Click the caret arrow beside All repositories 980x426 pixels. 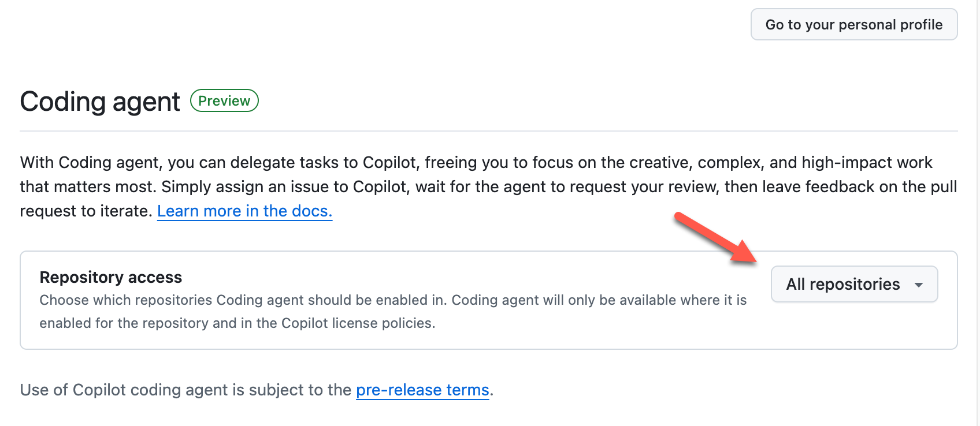(x=918, y=285)
